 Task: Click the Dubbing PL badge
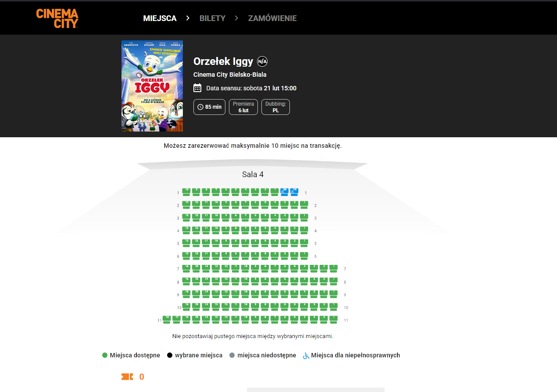(275, 107)
